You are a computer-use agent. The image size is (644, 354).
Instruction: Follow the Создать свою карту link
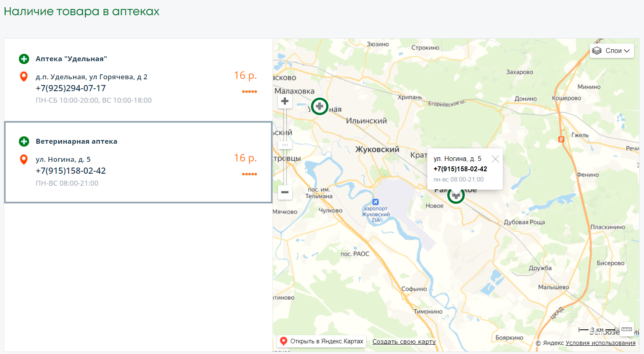404,342
